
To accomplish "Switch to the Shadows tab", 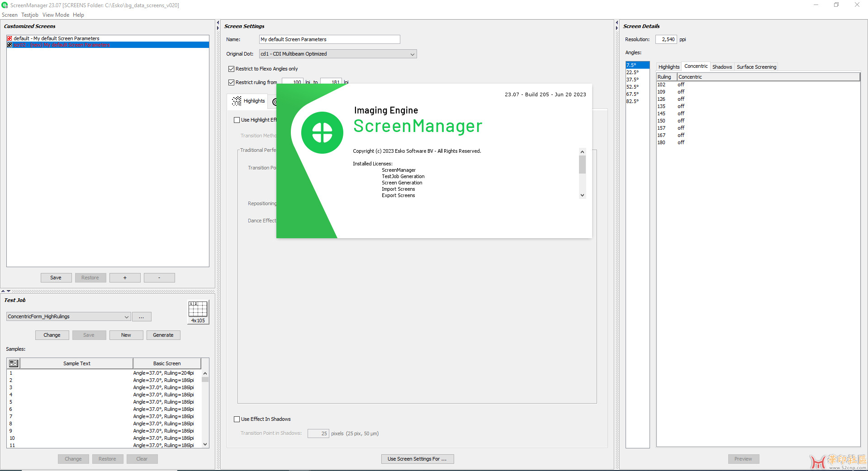I will pyautogui.click(x=722, y=67).
